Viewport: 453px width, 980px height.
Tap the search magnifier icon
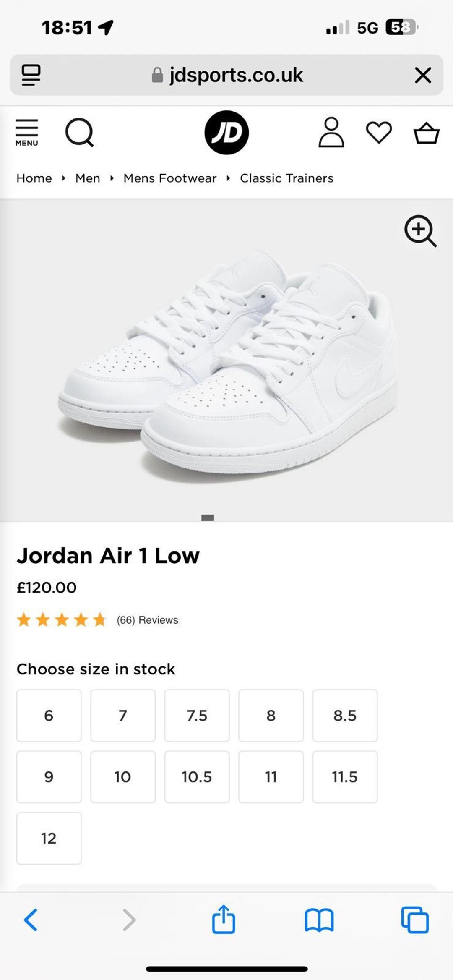(79, 133)
